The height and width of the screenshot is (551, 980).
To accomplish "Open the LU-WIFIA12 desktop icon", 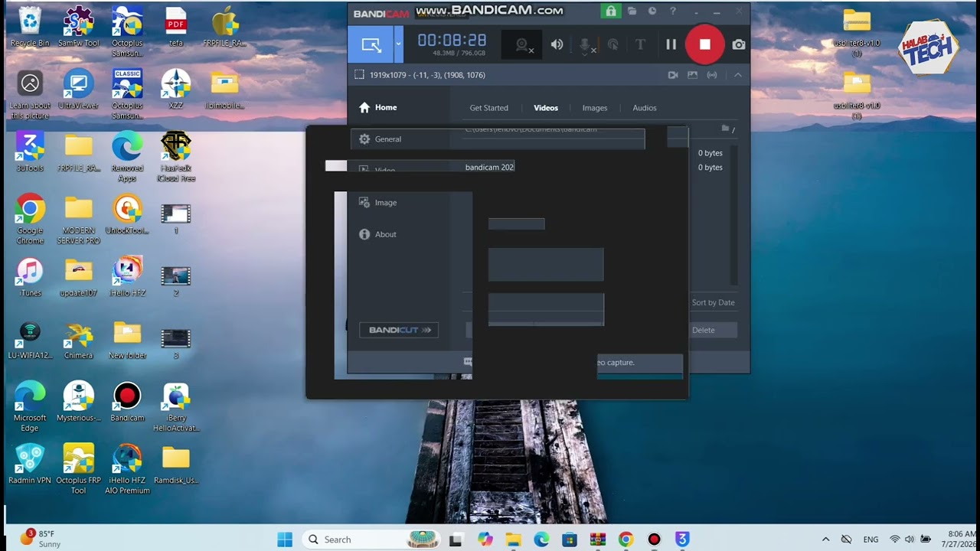I will 30,340.
